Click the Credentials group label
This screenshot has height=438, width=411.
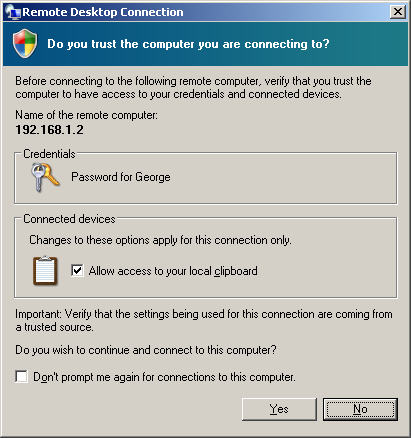(49, 154)
